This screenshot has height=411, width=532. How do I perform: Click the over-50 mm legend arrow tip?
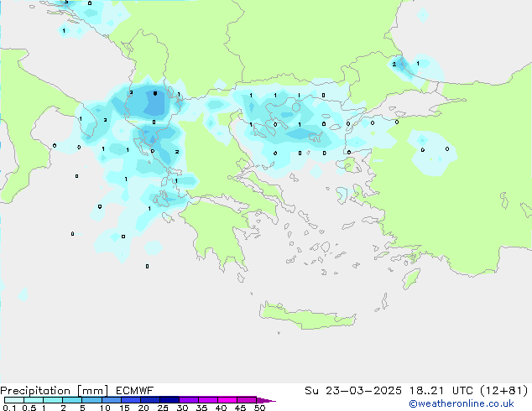[266, 400]
